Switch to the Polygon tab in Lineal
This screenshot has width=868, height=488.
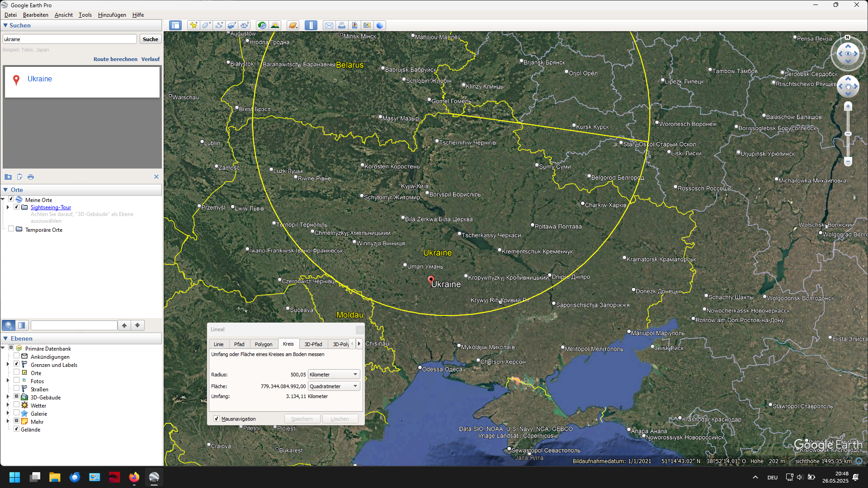(264, 344)
